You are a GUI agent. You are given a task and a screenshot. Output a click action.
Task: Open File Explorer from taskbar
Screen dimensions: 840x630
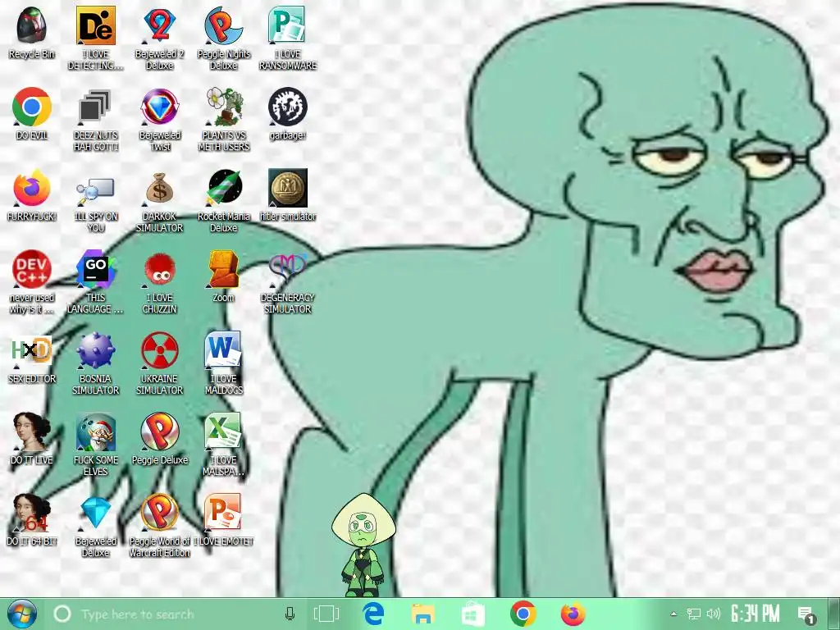click(x=423, y=614)
